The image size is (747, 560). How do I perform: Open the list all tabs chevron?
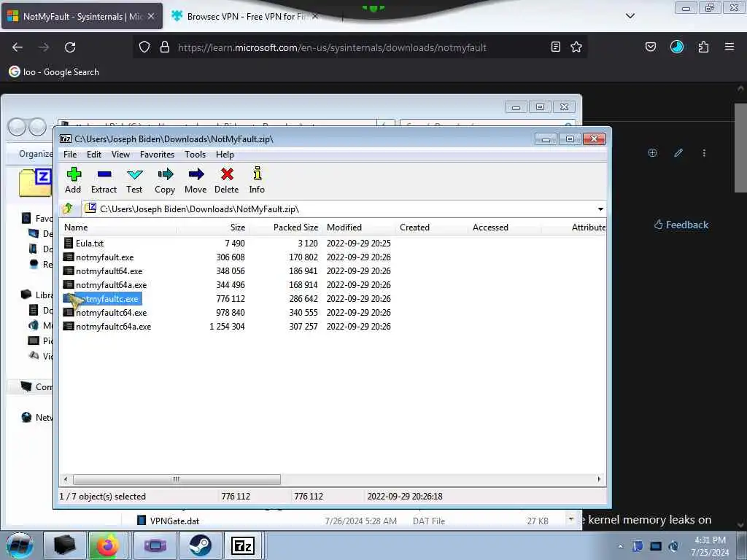(x=630, y=16)
